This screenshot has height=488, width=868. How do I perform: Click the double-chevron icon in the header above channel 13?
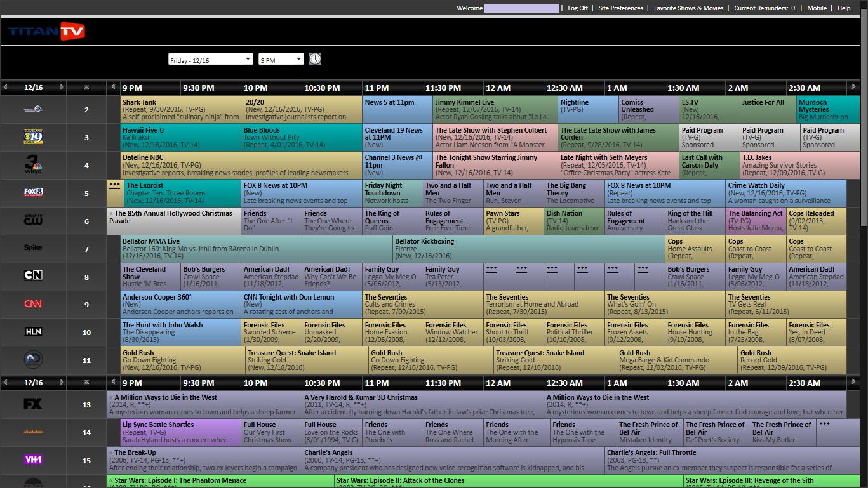[86, 383]
